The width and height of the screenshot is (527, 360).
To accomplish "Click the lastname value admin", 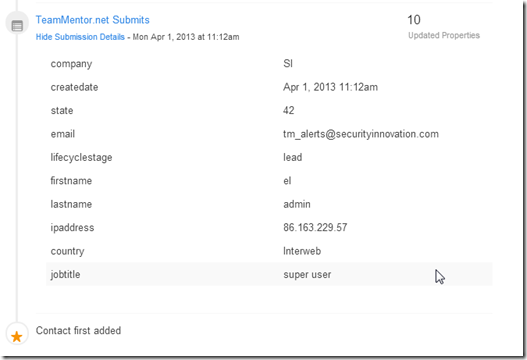I will [297, 204].
